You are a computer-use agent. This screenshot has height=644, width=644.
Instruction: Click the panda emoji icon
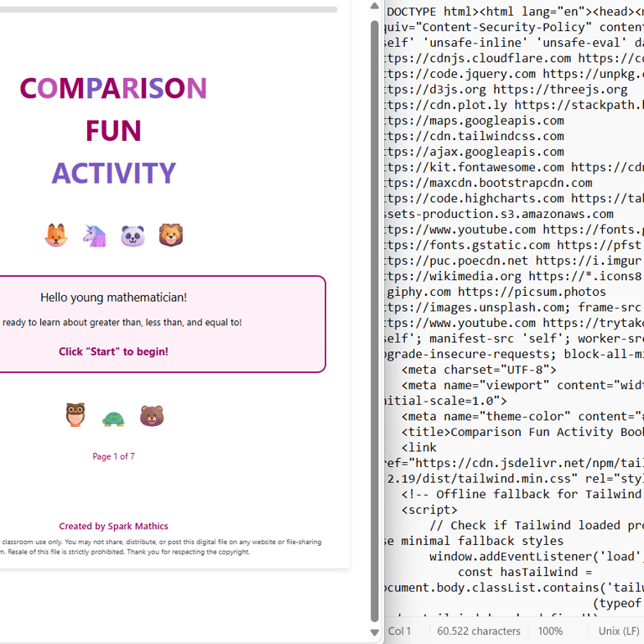click(132, 236)
